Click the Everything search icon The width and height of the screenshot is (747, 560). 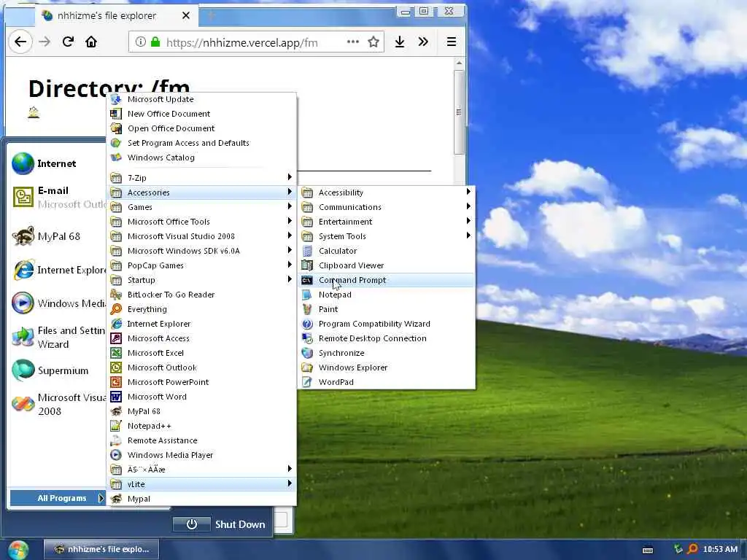pos(116,309)
